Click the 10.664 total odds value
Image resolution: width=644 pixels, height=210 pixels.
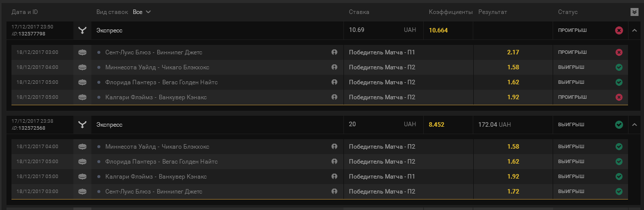coord(438,30)
